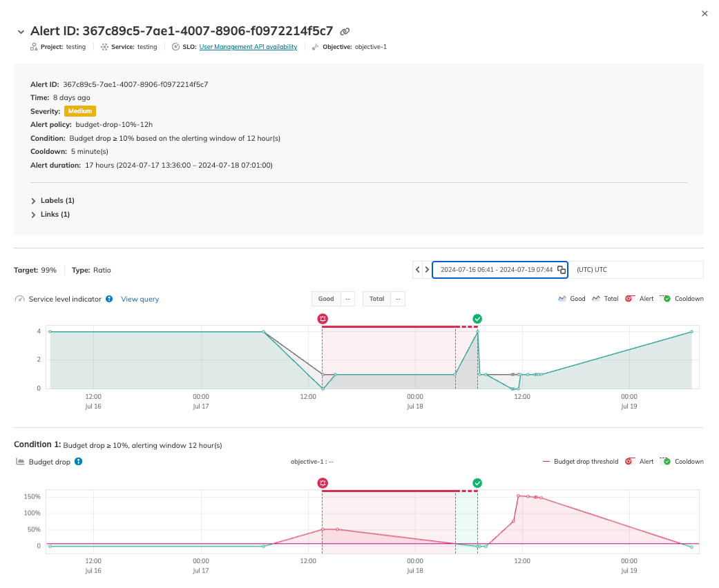
Task: Close the alert details panel
Action: point(704,14)
